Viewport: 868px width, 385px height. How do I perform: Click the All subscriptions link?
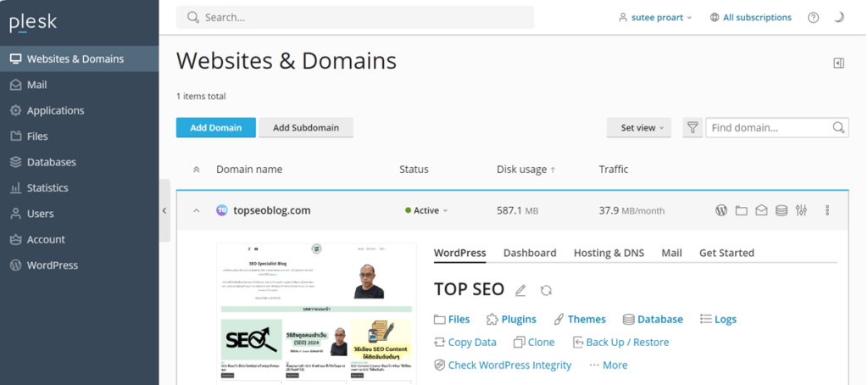tap(757, 18)
